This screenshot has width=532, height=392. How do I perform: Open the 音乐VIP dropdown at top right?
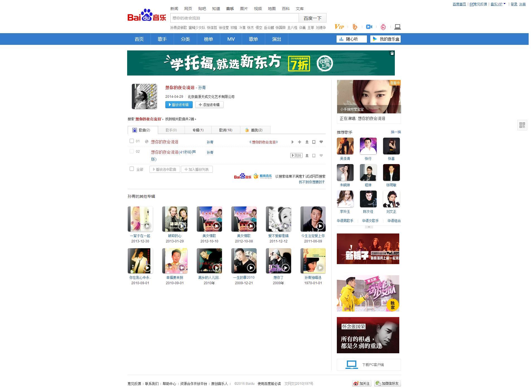click(498, 4)
